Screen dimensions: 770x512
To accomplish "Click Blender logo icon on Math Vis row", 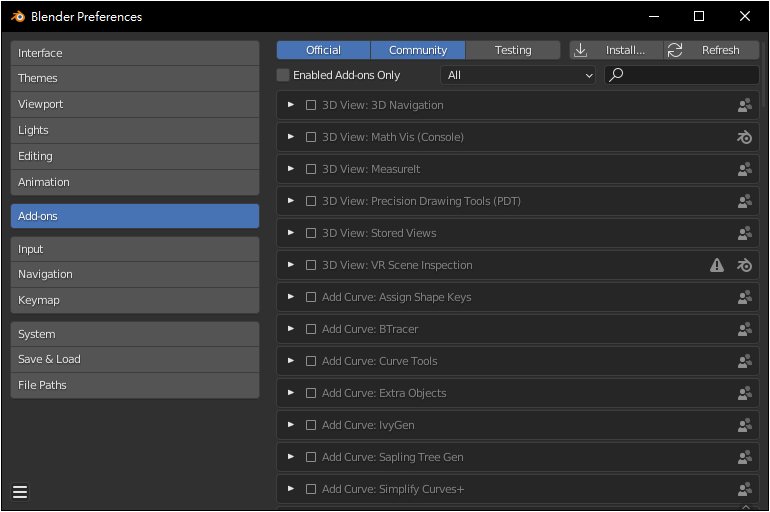I will click(744, 137).
